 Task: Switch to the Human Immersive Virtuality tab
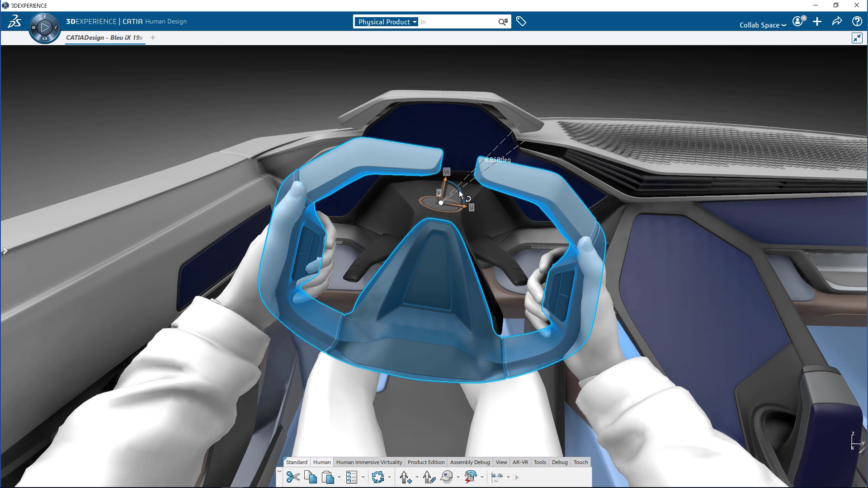tap(369, 462)
